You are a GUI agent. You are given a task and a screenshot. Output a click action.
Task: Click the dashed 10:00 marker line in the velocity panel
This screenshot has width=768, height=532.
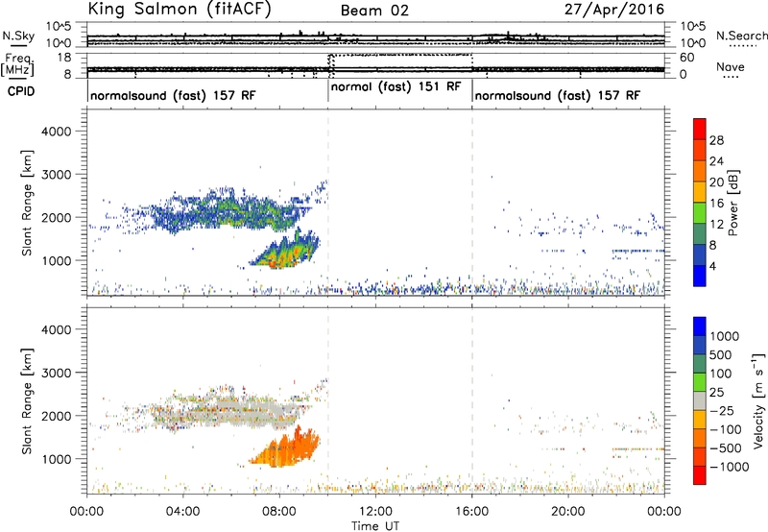coord(328,399)
